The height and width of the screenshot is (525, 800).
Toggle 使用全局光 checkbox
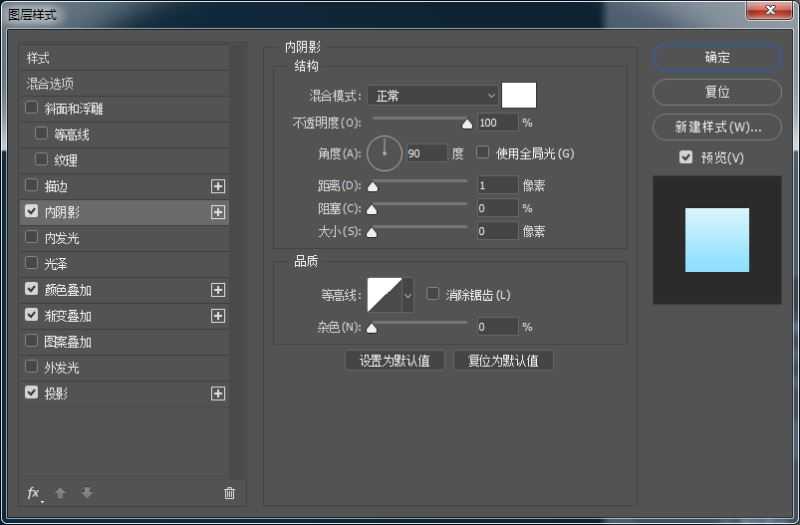click(483, 153)
